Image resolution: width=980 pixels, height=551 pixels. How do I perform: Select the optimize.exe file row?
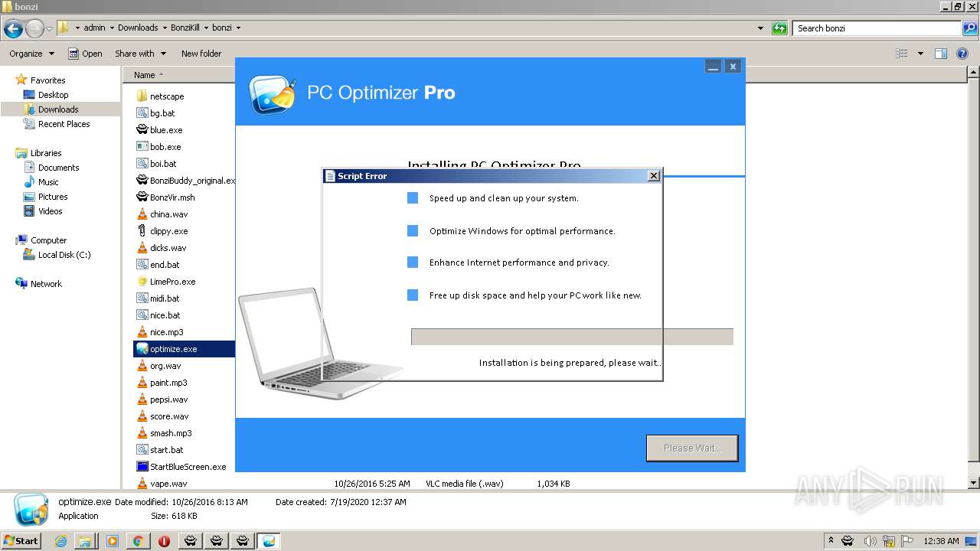tap(184, 349)
